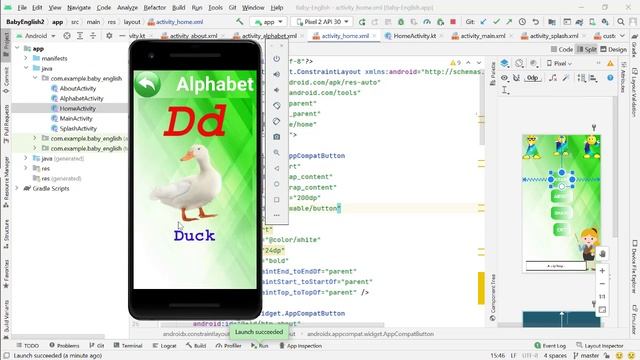
Task: Click Git Update Project arrow icon
Action: click(483, 22)
